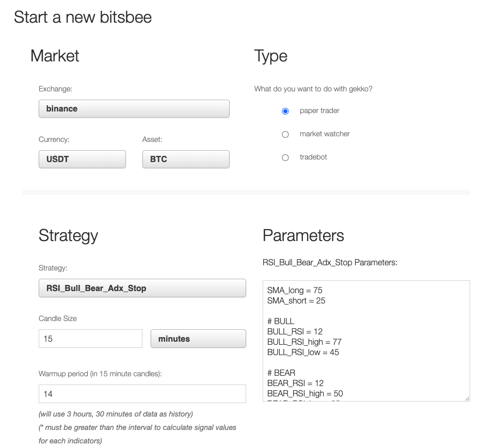Place cursor on BULL_RSI_low = 45 line

point(303,352)
